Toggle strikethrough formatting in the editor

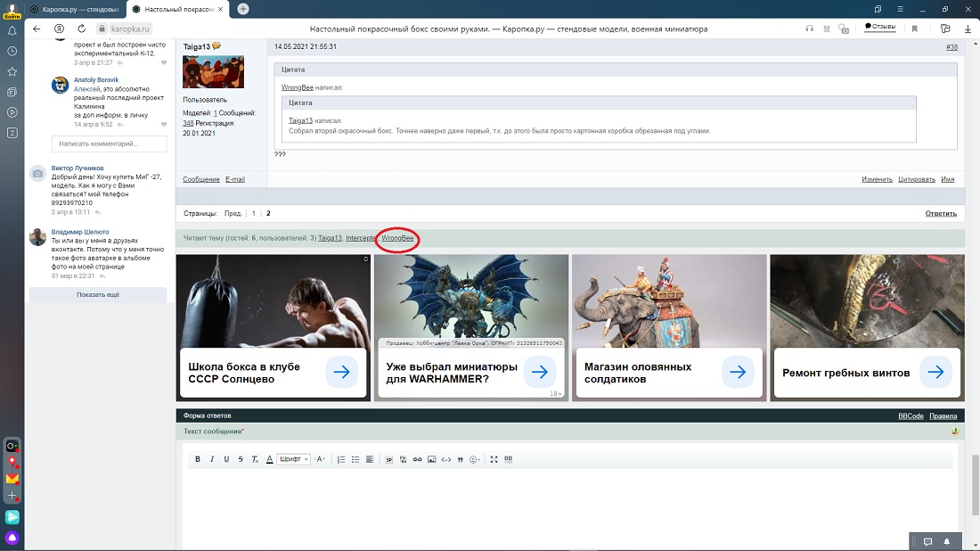241,459
